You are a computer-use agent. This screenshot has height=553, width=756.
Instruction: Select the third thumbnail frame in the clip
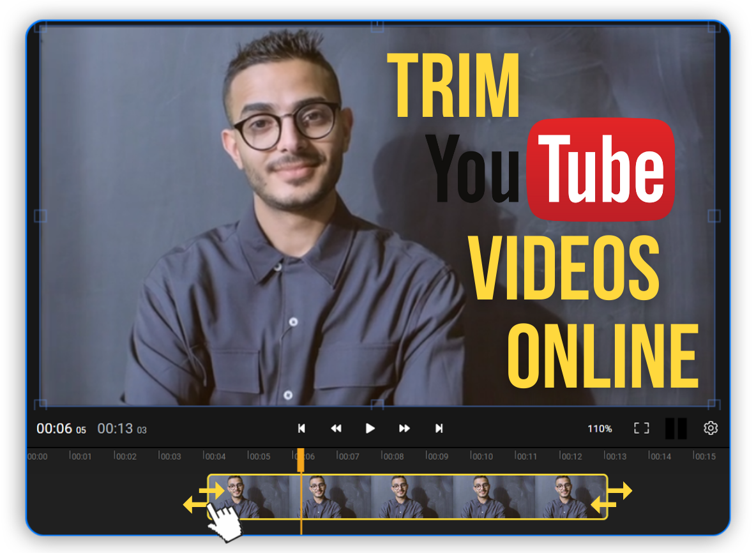pyautogui.click(x=412, y=497)
